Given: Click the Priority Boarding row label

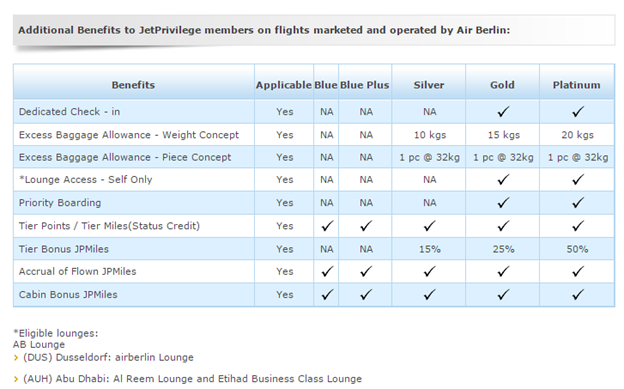Looking at the screenshot, I should 60,203.
